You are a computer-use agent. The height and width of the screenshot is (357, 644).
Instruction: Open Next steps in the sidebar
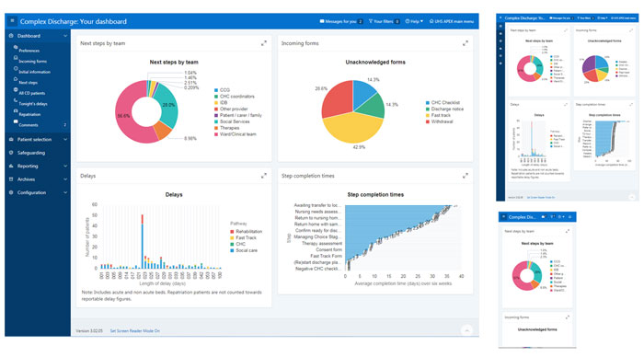28,83
